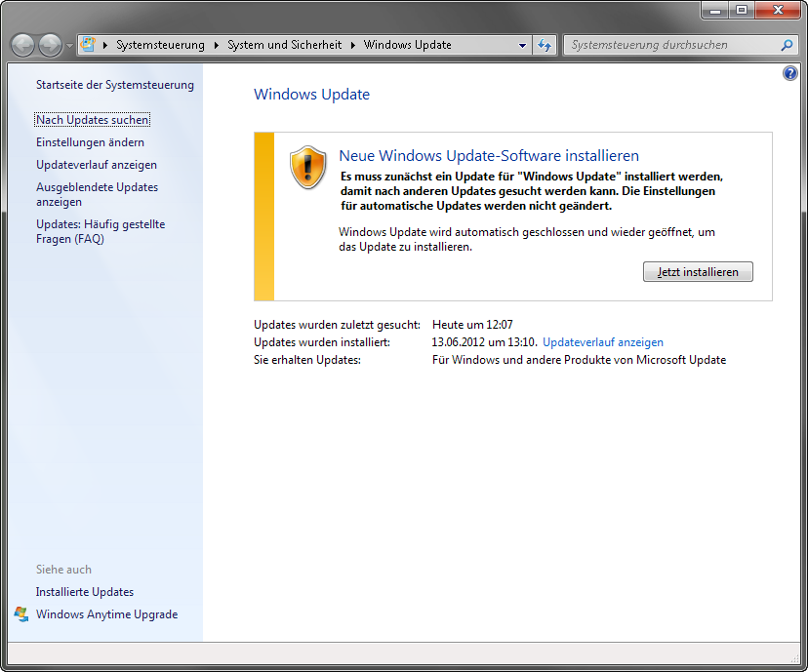This screenshot has width=808, height=672.
Task: Close the Windows Update window
Action: pos(778,10)
